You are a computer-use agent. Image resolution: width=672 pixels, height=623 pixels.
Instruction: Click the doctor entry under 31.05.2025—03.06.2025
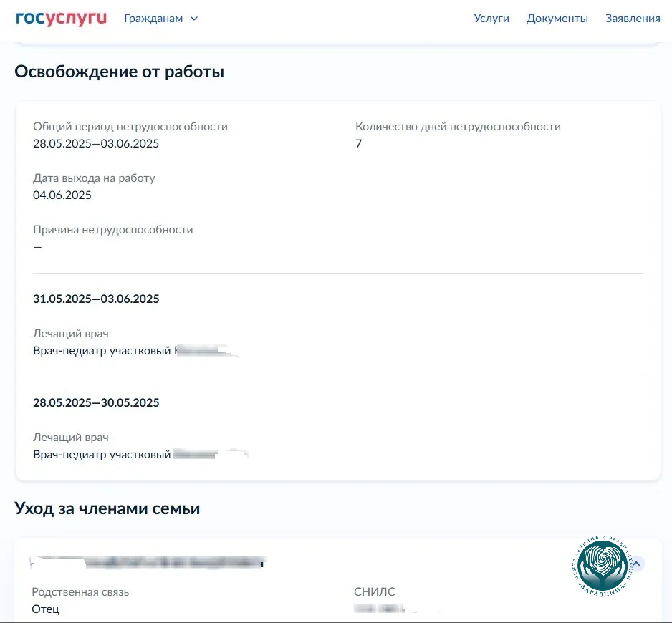coord(135,351)
